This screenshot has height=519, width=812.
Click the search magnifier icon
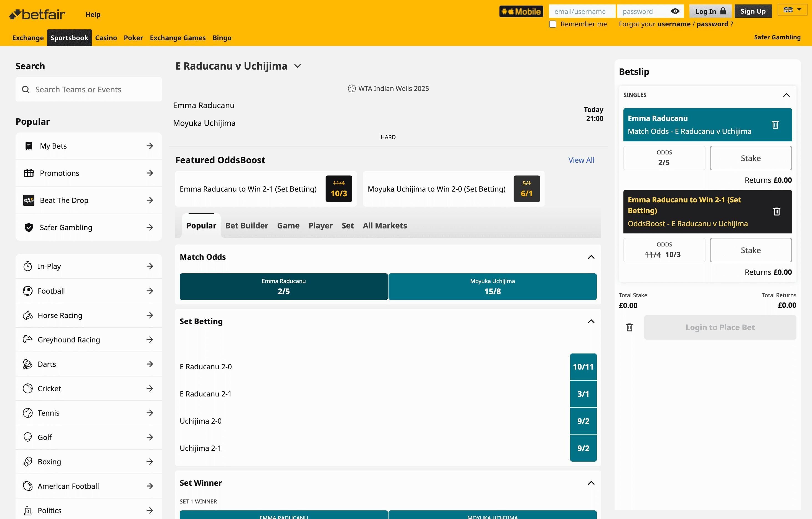26,90
